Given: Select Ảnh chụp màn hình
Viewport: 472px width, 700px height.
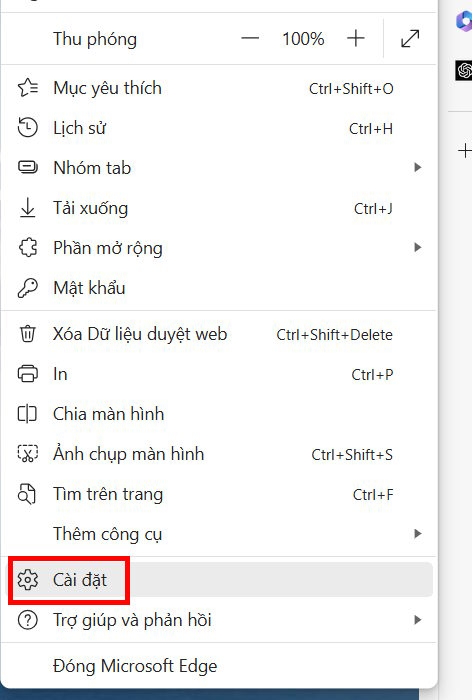Looking at the screenshot, I should 219,454.
